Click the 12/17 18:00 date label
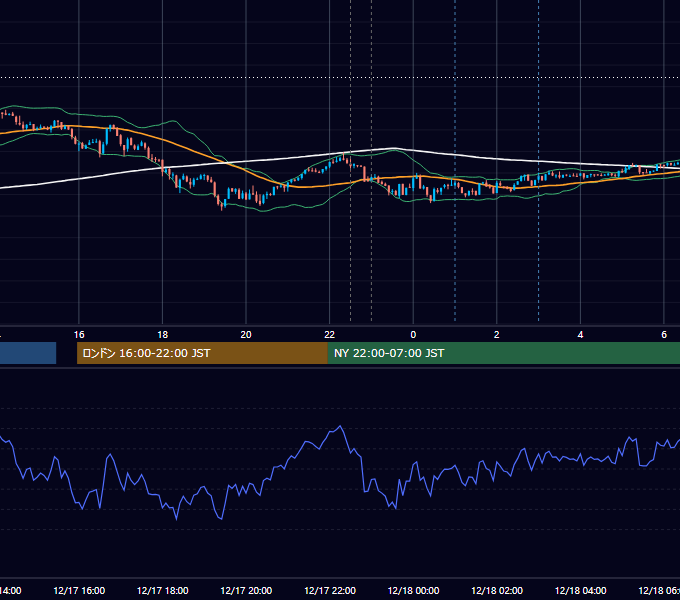Viewport: 680px width, 600px height. (163, 591)
